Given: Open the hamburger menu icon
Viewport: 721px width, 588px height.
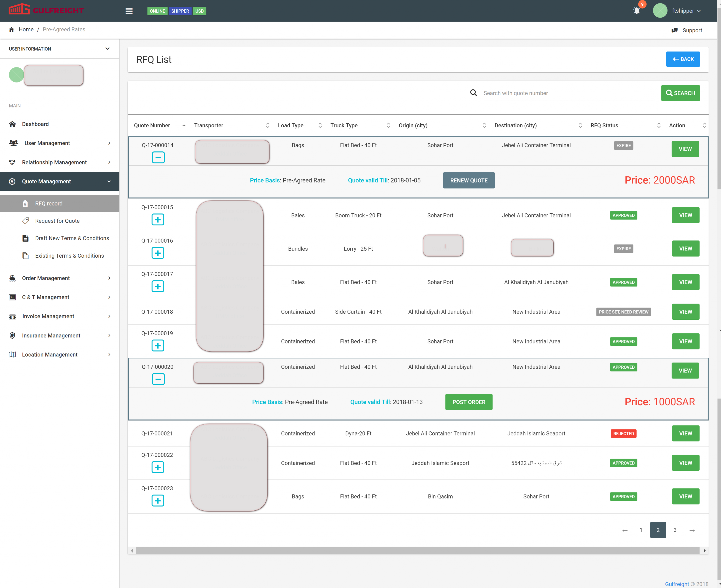Looking at the screenshot, I should (129, 11).
